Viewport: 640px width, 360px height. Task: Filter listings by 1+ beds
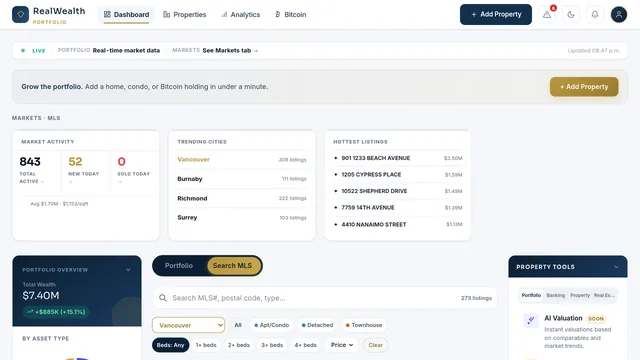pos(206,345)
